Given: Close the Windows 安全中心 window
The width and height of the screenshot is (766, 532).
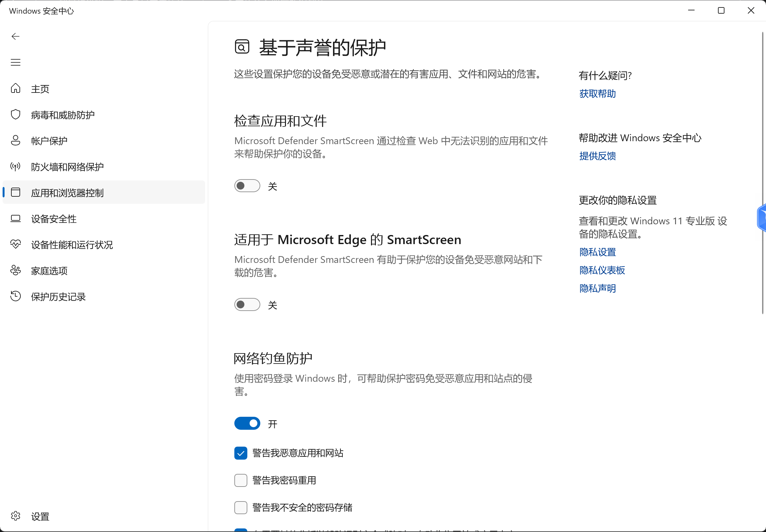Looking at the screenshot, I should [751, 10].
